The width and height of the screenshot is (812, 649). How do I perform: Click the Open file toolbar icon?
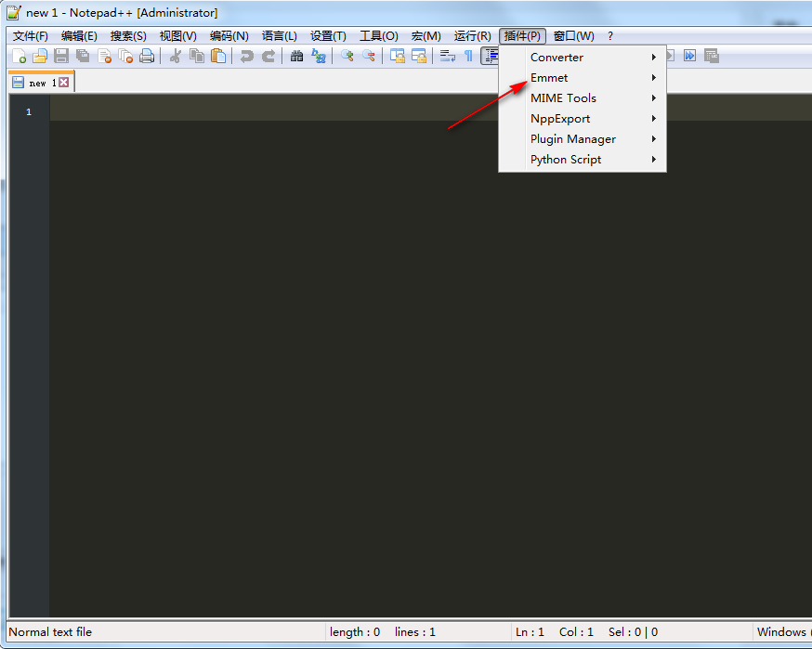(39, 56)
